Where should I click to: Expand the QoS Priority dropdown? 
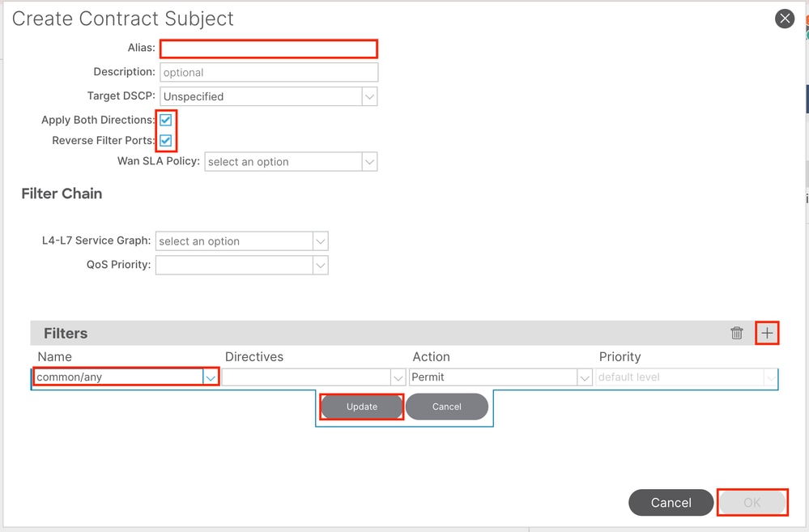320,265
